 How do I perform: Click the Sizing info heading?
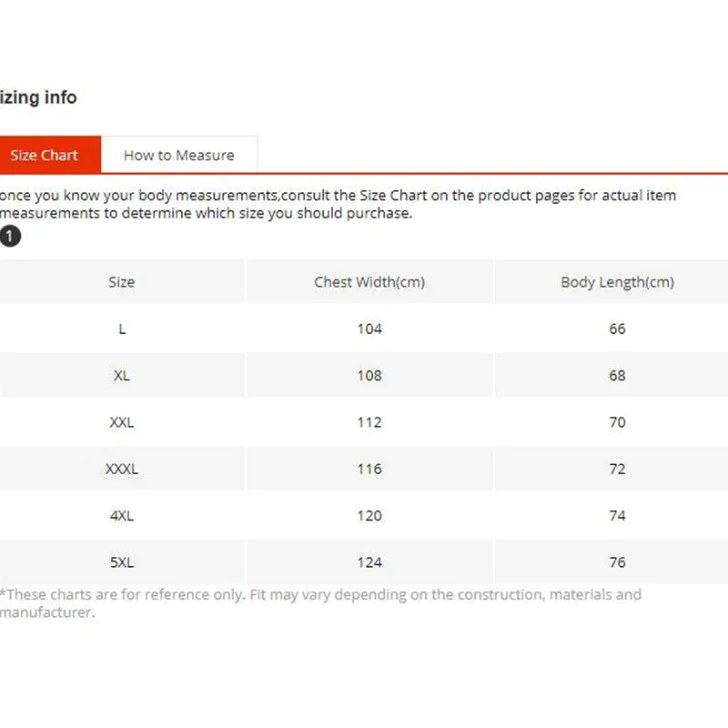click(x=38, y=97)
